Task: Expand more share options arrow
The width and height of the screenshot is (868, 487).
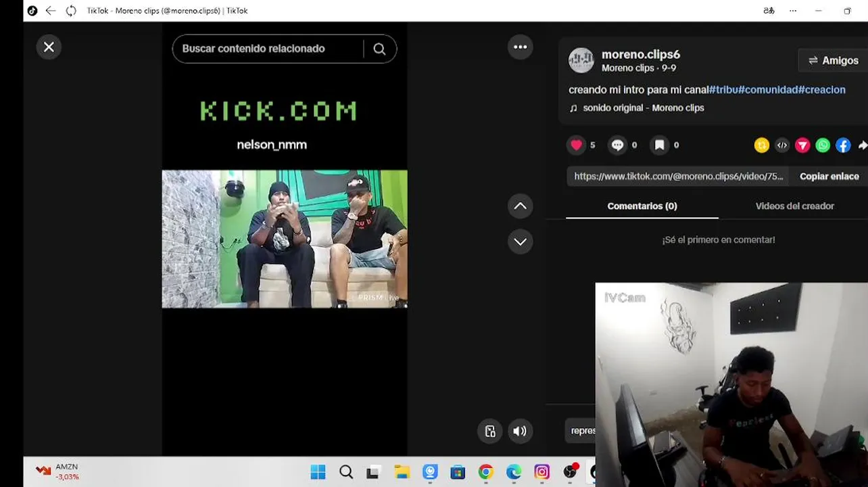Action: click(x=862, y=145)
